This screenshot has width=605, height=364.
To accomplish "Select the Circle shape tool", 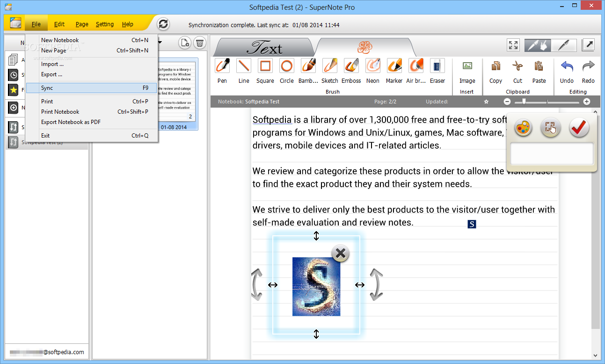I will [287, 66].
